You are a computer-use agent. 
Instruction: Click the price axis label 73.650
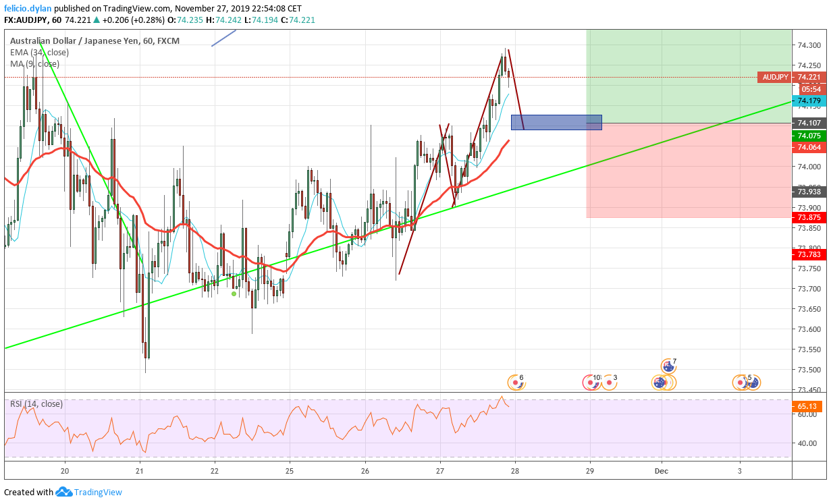coord(809,309)
